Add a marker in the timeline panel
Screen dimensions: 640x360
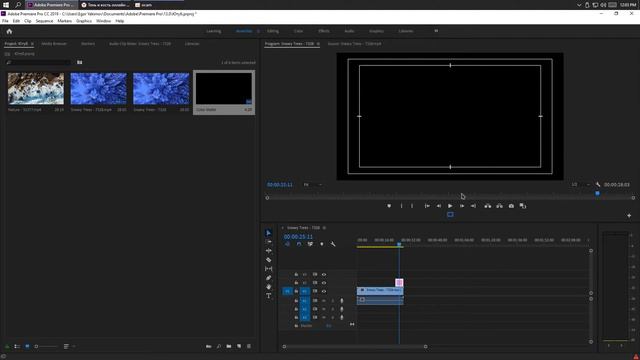322,244
